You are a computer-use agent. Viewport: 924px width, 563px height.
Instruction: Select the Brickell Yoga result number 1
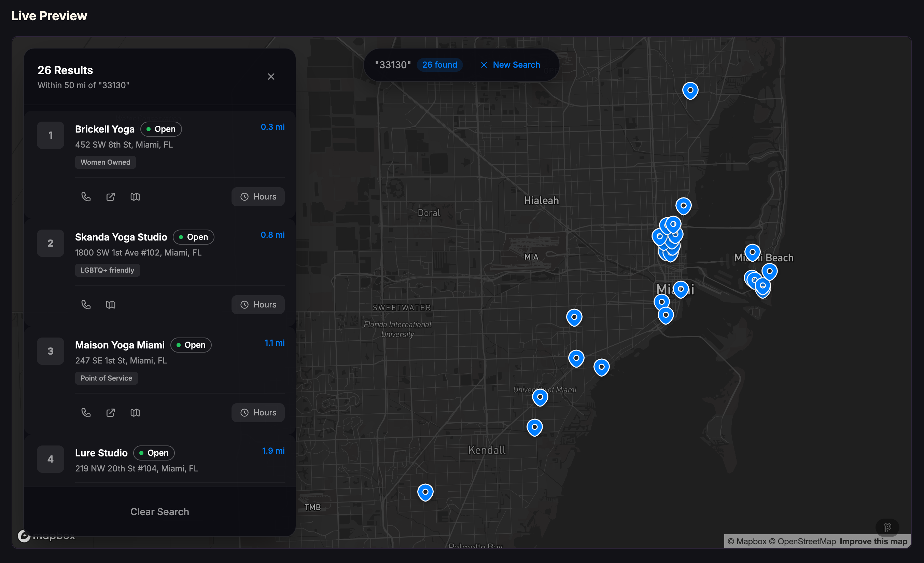tap(51, 135)
